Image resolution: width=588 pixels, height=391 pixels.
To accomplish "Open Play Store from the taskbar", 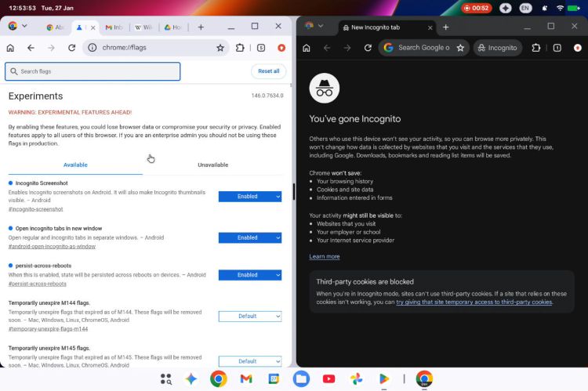I will click(x=383, y=379).
